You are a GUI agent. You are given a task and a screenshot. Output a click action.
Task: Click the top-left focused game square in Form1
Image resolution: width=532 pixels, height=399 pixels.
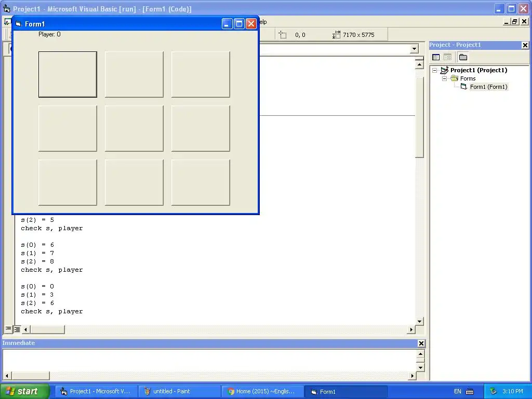[x=68, y=74]
